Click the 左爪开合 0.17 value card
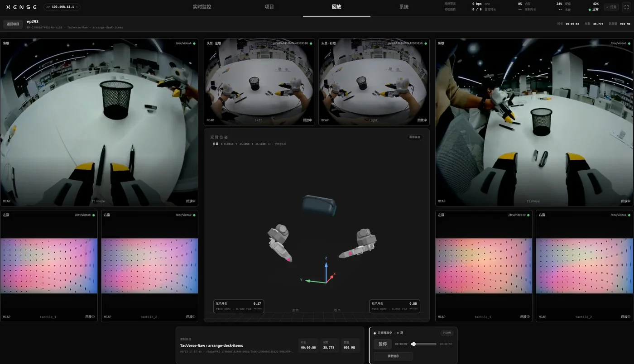 [x=239, y=306]
